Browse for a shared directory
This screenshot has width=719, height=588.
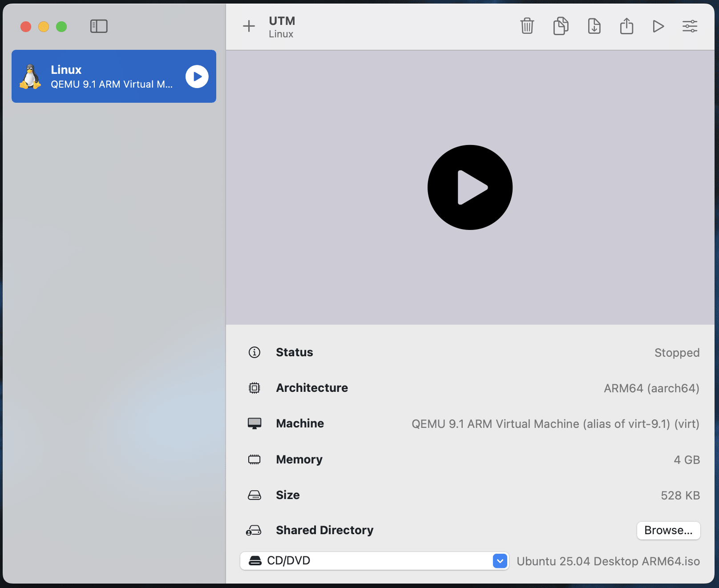pos(668,530)
